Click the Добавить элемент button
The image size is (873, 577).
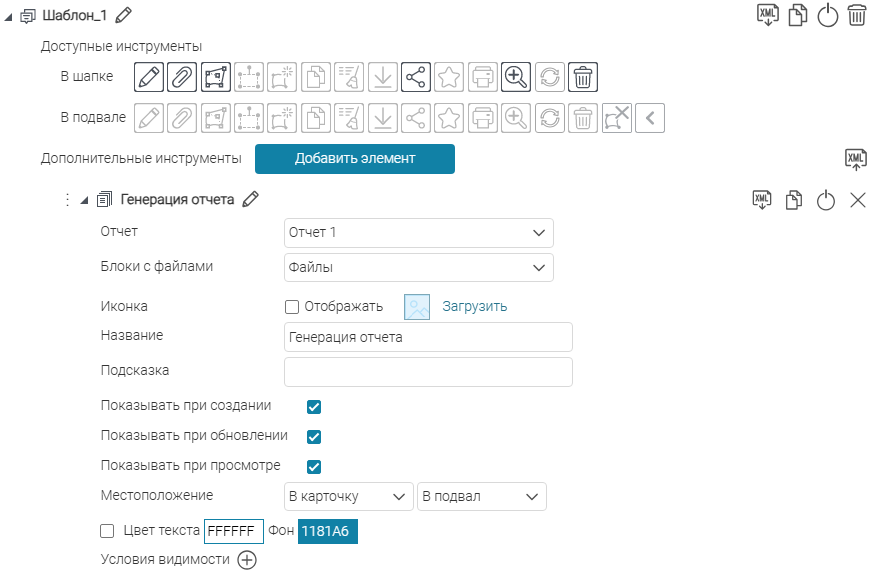tap(354, 159)
